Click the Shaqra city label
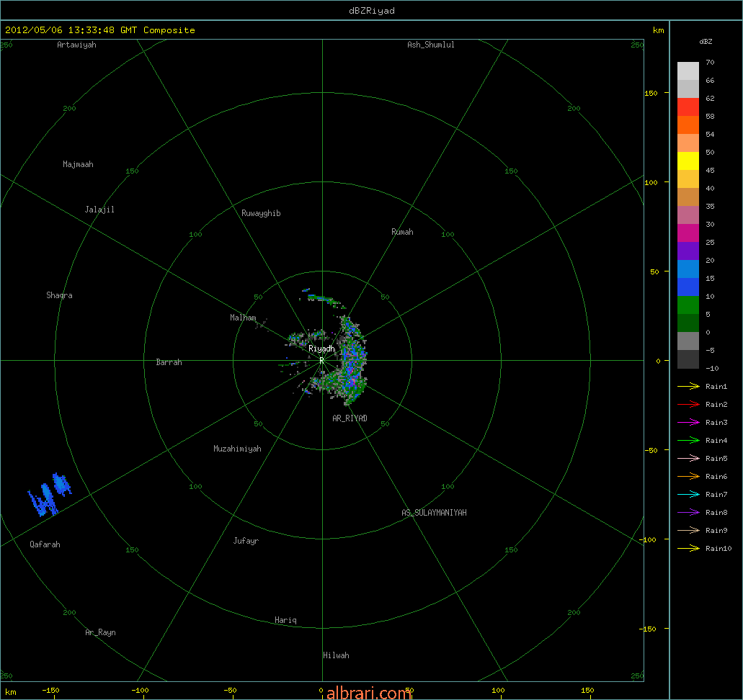 pyautogui.click(x=59, y=295)
